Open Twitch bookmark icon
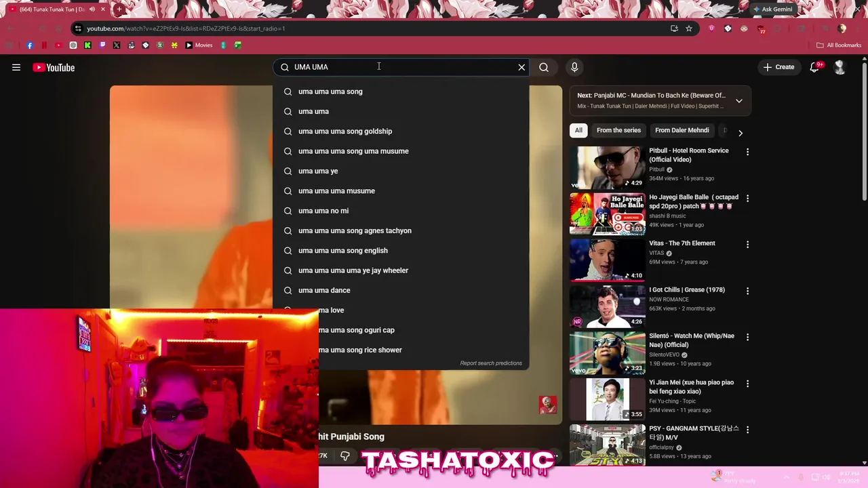Image resolution: width=868 pixels, height=488 pixels. pyautogui.click(x=102, y=45)
